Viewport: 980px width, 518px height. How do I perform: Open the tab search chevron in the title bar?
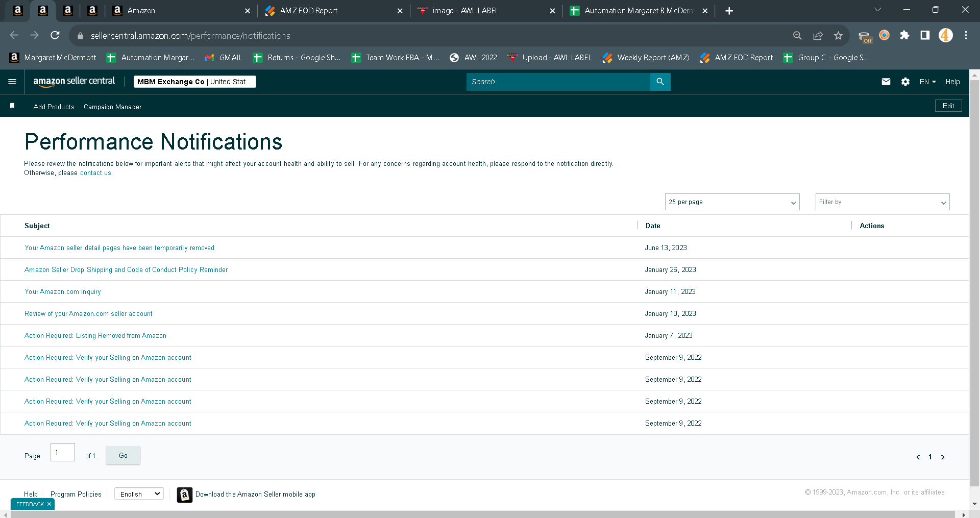coord(877,10)
